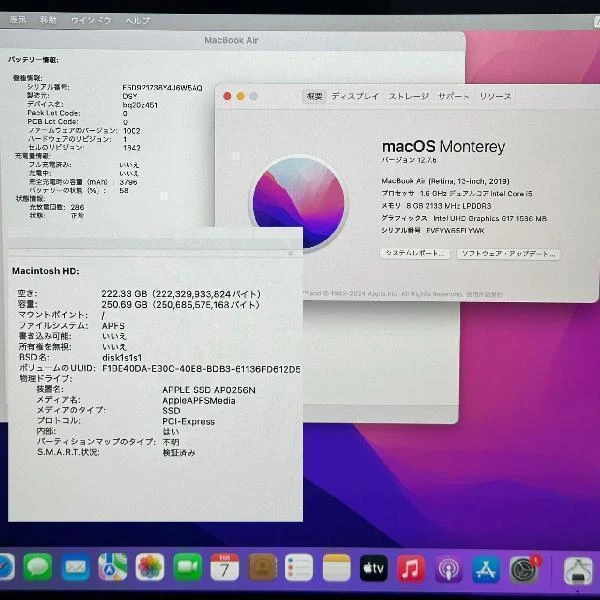
Task: Click the "バージョン 12.7.6" text
Action: click(x=409, y=160)
